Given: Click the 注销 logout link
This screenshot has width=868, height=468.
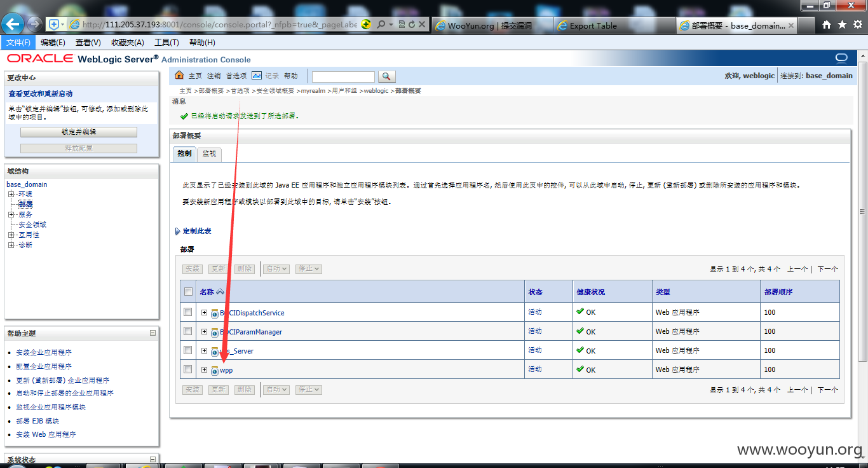Looking at the screenshot, I should [214, 76].
